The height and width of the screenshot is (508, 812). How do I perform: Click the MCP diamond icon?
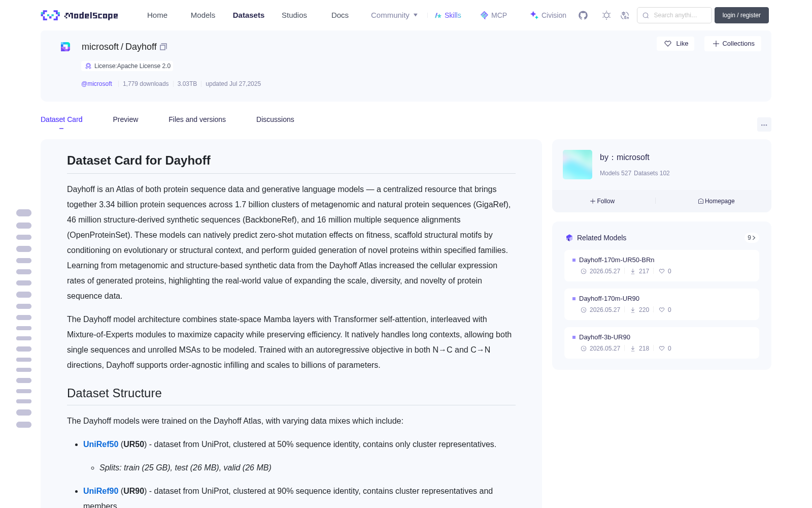[x=484, y=15]
